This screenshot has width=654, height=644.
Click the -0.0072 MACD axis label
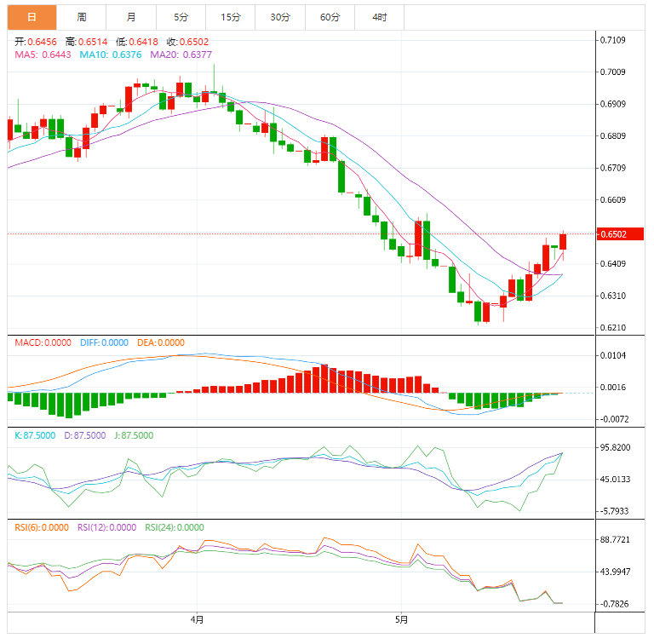tap(613, 419)
